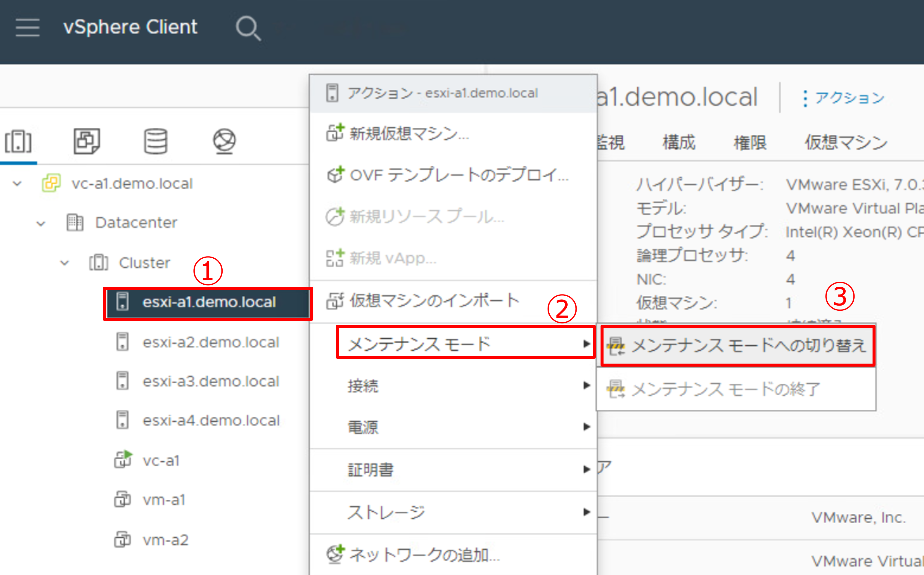Click the vm-a1 virtual machine icon
The height and width of the screenshot is (575, 924).
coord(123,499)
